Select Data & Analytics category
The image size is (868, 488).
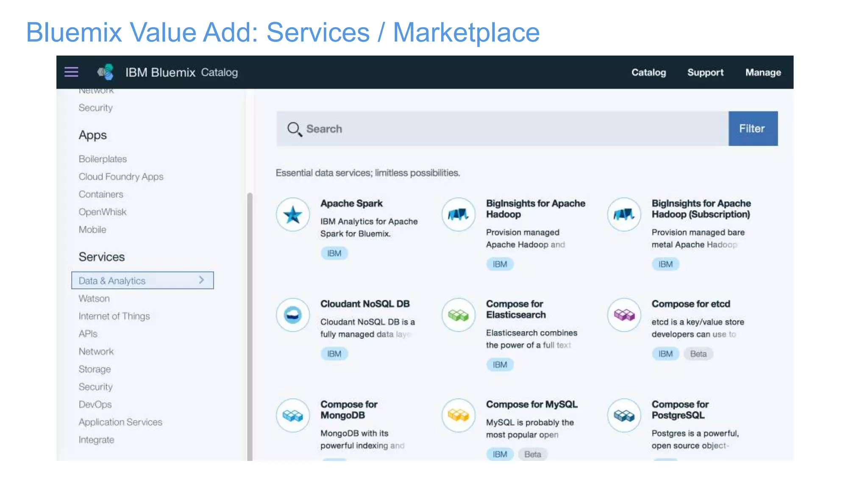142,280
